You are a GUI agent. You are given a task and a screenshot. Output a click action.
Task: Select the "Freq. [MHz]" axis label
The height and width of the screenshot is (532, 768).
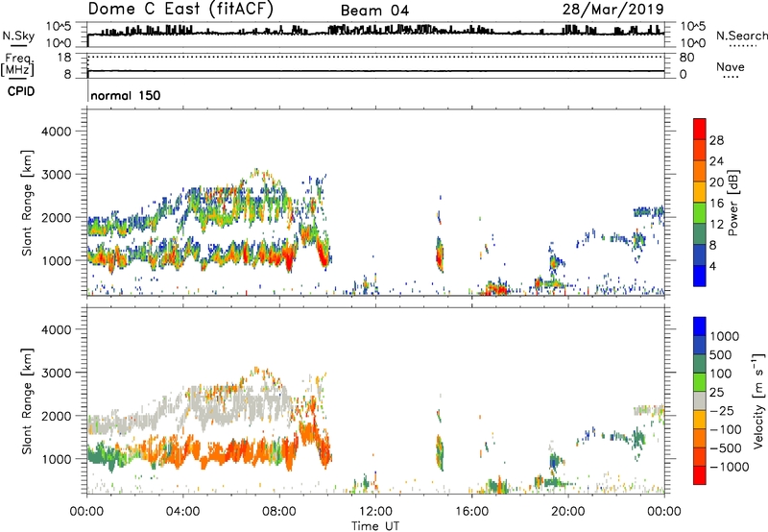[17, 65]
